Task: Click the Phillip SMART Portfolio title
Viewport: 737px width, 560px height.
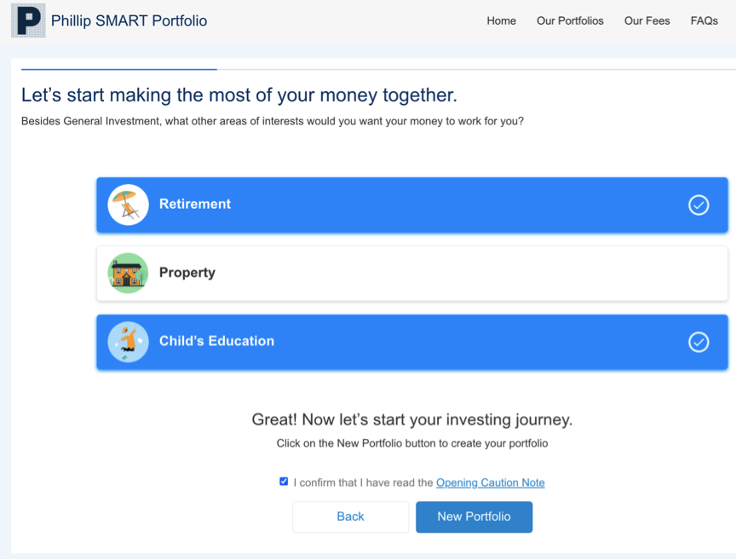Action: [129, 20]
